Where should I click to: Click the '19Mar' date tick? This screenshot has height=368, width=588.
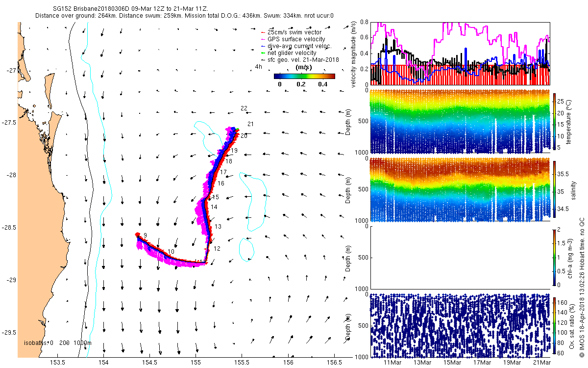click(x=512, y=363)
